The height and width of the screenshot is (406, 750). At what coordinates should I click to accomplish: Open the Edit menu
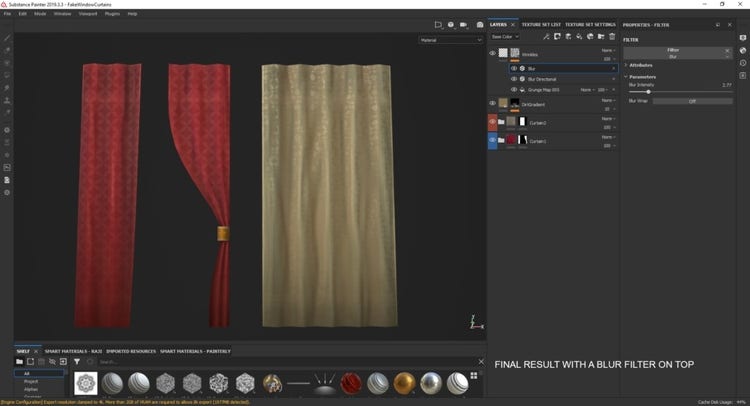(x=22, y=14)
